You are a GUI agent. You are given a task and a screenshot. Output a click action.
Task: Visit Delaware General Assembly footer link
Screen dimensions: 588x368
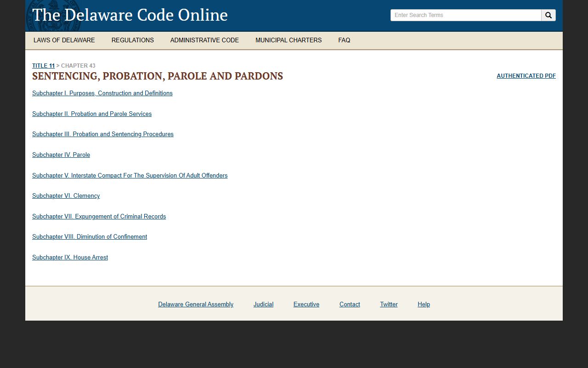(x=196, y=305)
